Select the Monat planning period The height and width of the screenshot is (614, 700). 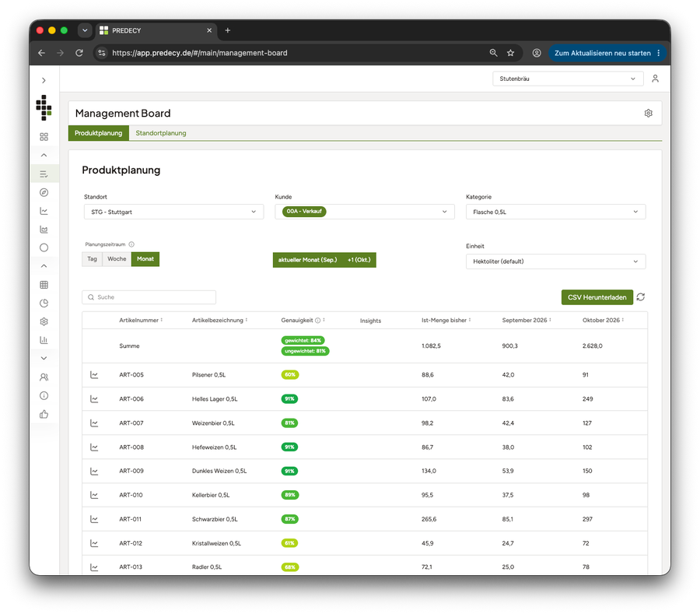pyautogui.click(x=145, y=259)
